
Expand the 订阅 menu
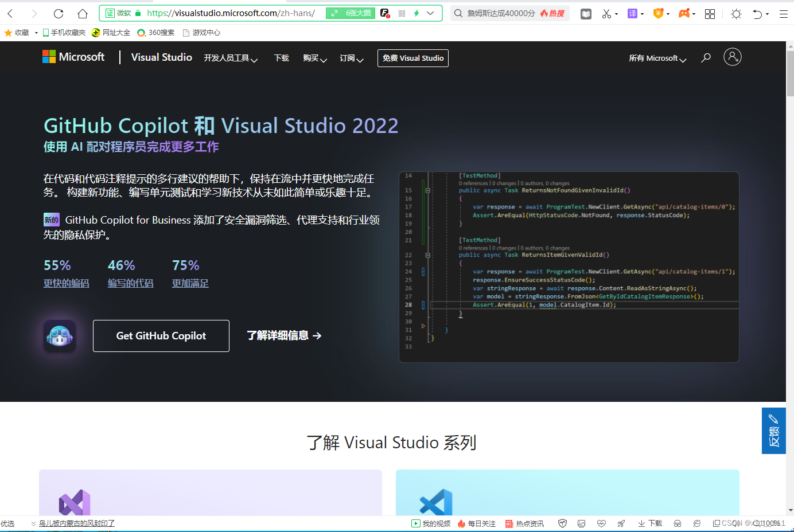[352, 58]
